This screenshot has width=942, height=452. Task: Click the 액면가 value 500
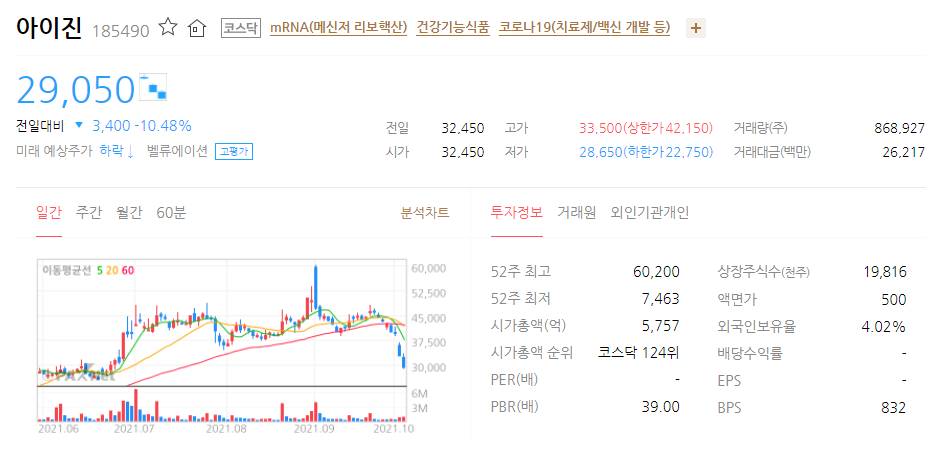pos(895,299)
